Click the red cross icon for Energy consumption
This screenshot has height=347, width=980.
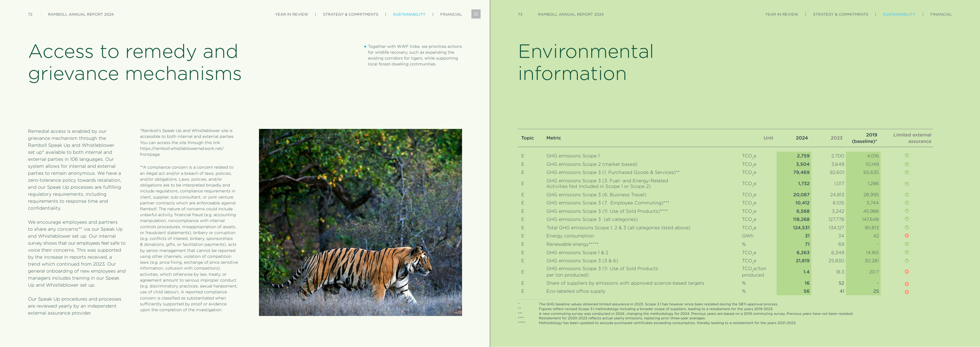tap(907, 236)
